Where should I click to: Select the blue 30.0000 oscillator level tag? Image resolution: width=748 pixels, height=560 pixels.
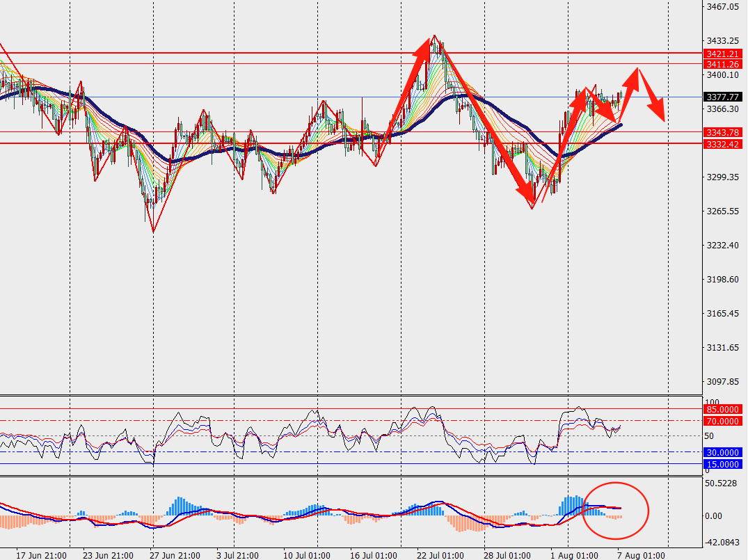pos(723,452)
